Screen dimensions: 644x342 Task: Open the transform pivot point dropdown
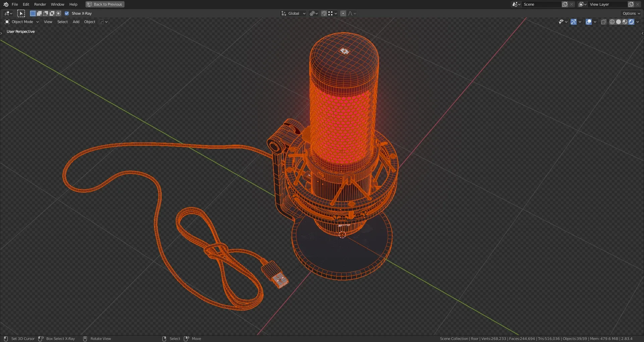(314, 13)
